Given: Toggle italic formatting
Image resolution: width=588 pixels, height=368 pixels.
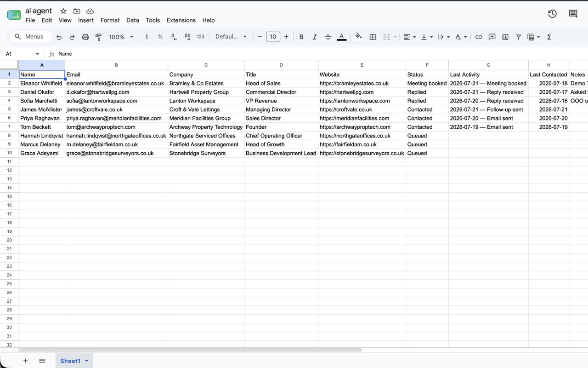Looking at the screenshot, I should pos(315,37).
